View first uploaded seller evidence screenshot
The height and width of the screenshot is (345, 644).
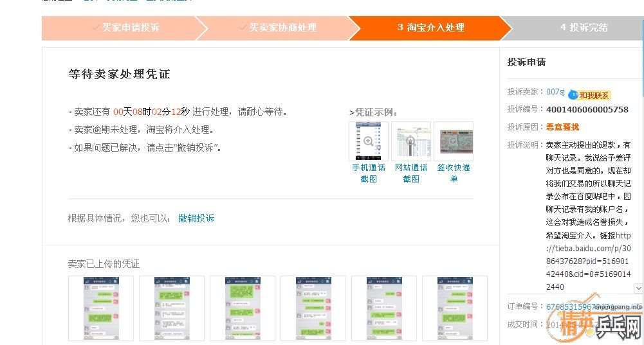tap(101, 308)
